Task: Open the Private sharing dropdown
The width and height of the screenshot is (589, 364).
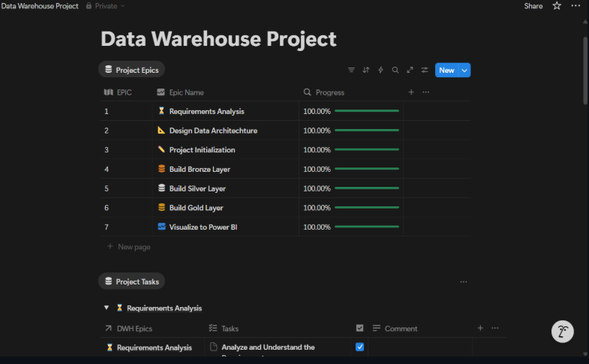Action: point(106,6)
